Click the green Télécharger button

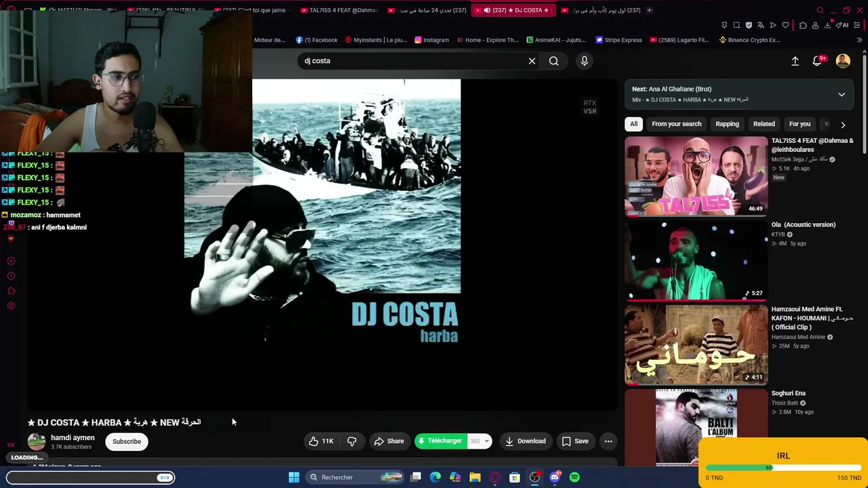click(x=441, y=441)
